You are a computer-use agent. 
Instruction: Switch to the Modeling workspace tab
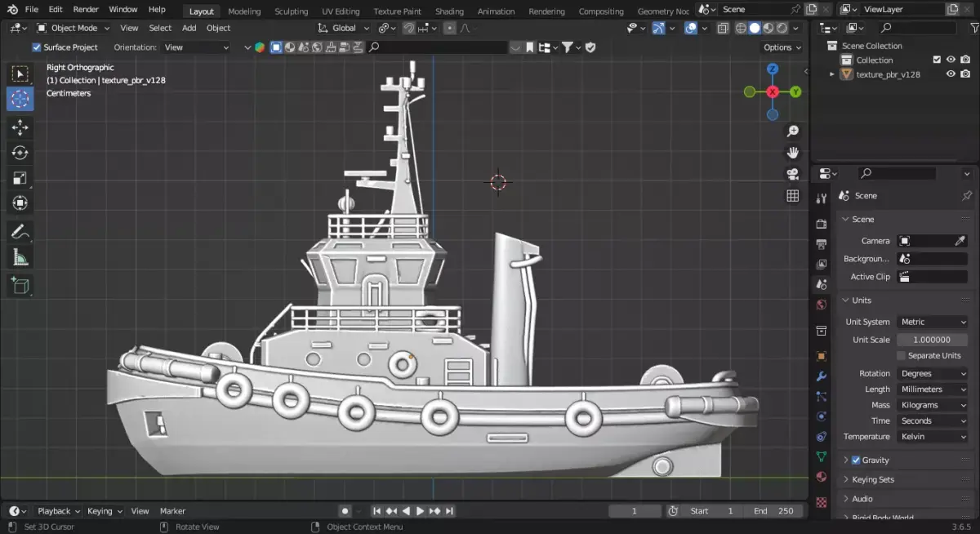244,11
